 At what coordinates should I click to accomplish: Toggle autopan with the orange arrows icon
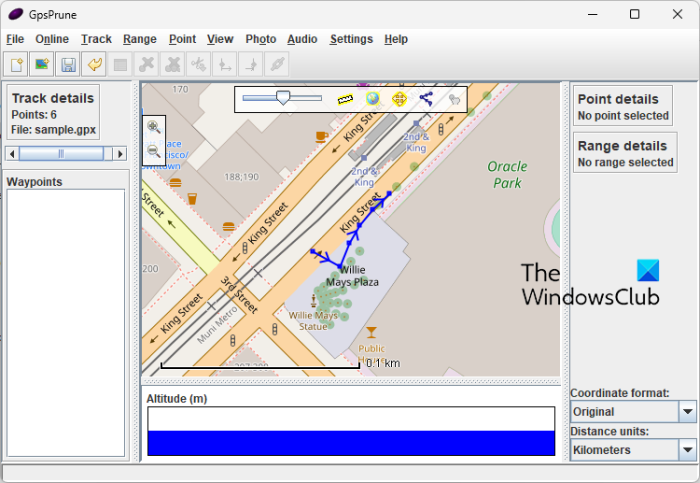(400, 99)
